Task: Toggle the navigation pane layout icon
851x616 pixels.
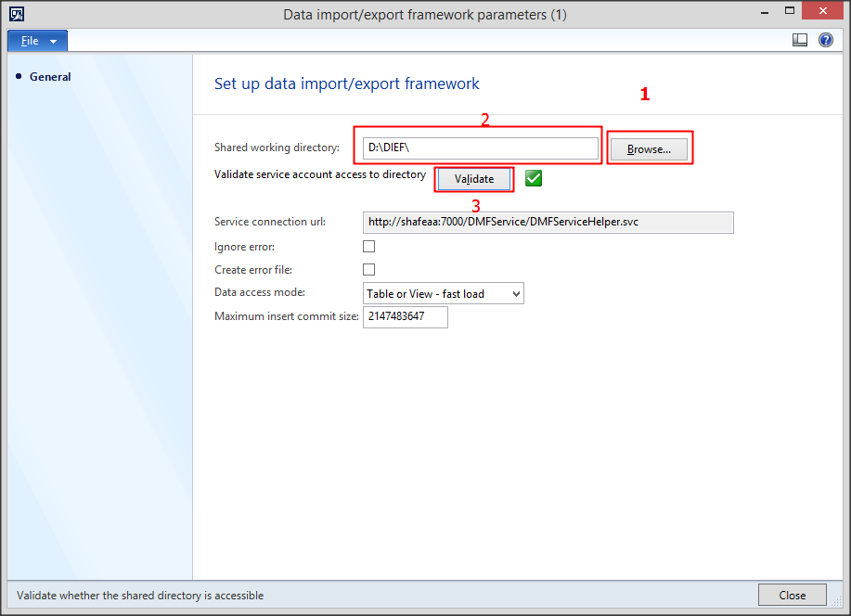Action: (799, 40)
